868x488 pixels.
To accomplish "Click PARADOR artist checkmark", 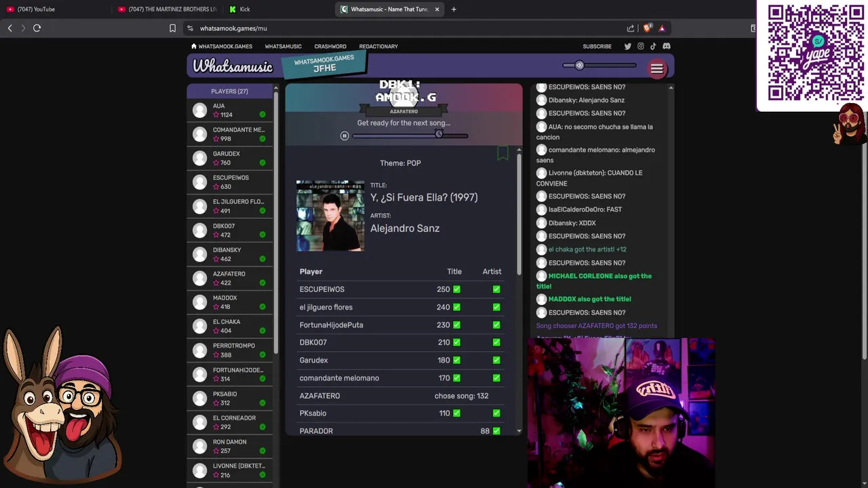I will click(496, 431).
